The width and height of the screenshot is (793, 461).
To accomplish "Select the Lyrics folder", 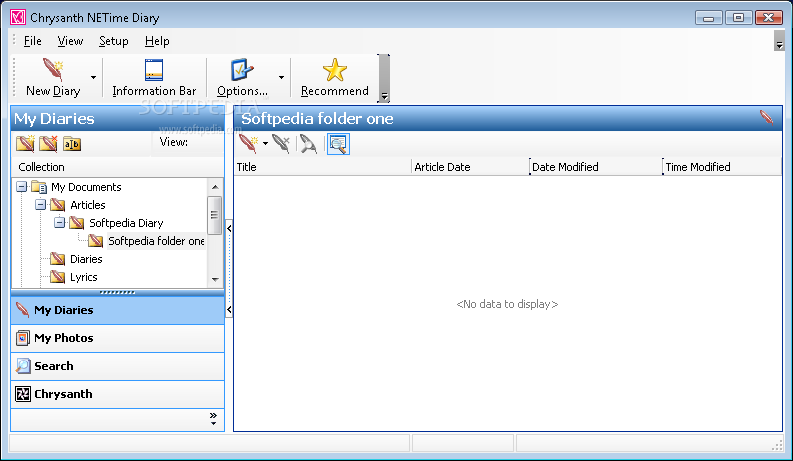I will (83, 278).
